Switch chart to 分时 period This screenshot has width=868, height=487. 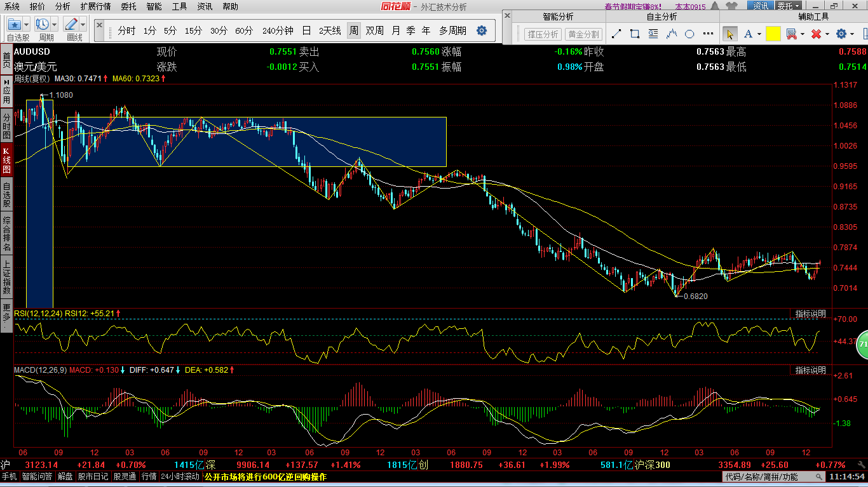coord(126,30)
